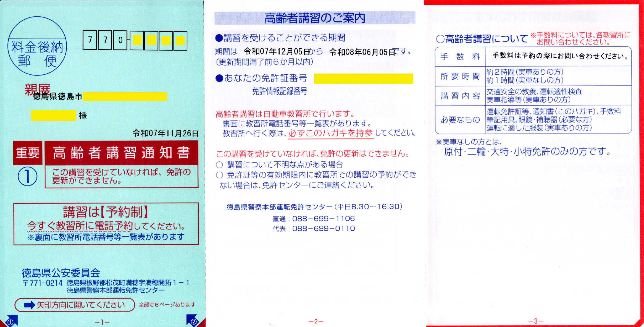
Task: Click the circle before 高齢者講習について heading
Action: point(440,39)
